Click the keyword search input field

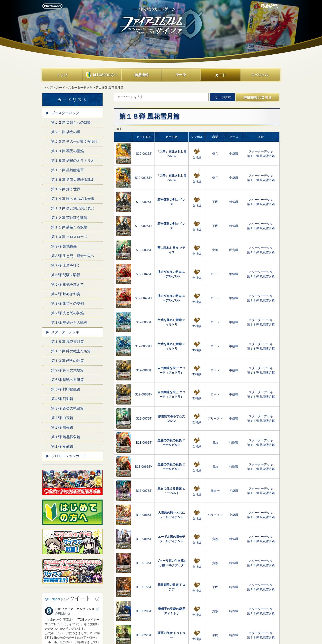(x=161, y=97)
